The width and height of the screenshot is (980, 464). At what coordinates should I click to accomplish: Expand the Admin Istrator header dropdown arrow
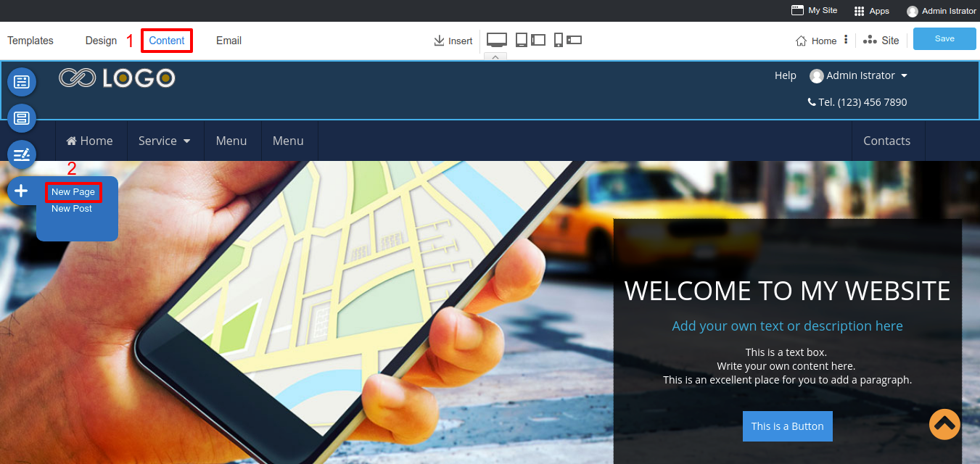click(x=904, y=76)
